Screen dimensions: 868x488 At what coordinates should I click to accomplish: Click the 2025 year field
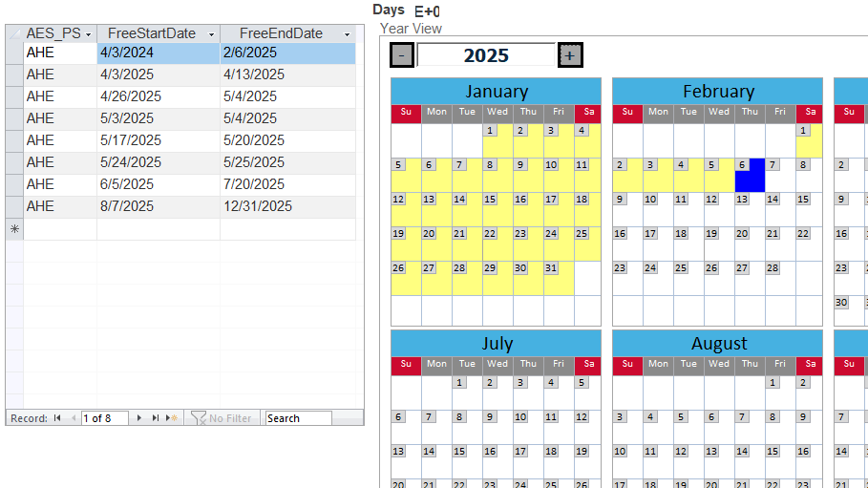point(486,54)
